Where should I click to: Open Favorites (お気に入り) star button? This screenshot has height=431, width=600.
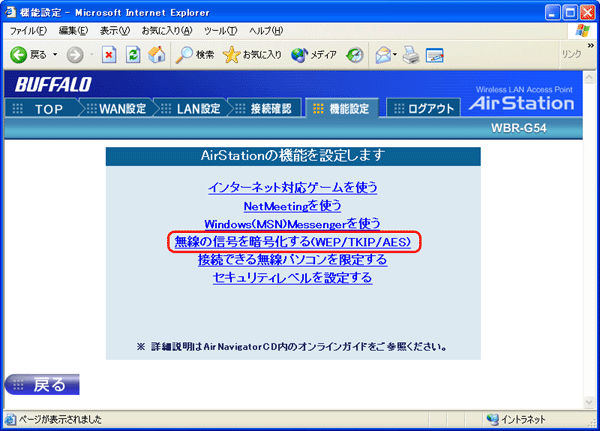(253, 54)
